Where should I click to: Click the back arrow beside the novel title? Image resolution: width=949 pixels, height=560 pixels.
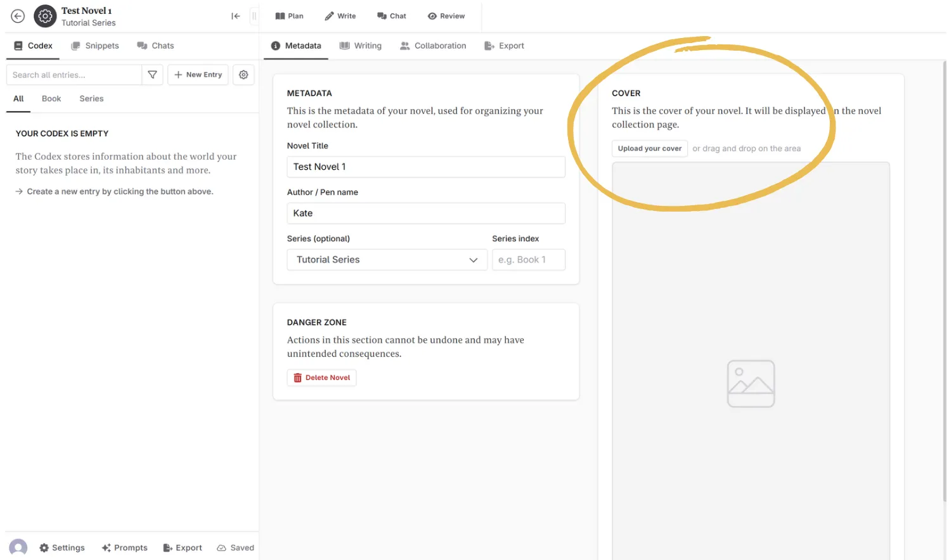coord(17,16)
